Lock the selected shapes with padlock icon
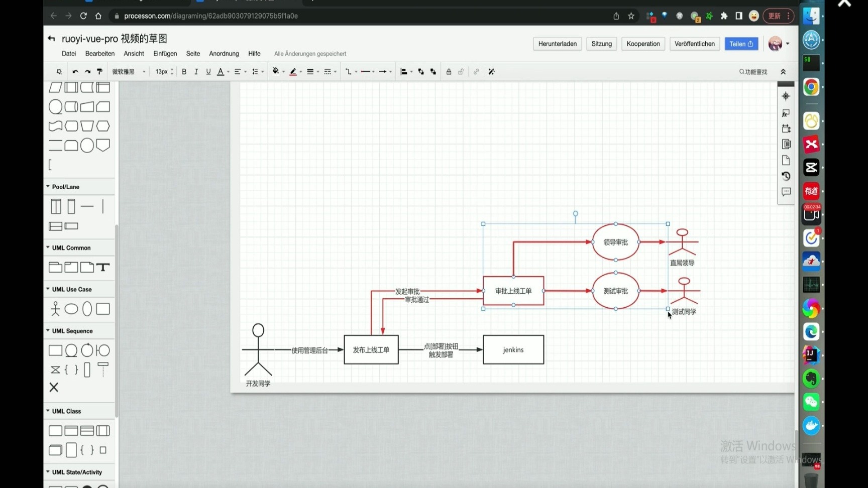This screenshot has width=868, height=488. (x=449, y=72)
